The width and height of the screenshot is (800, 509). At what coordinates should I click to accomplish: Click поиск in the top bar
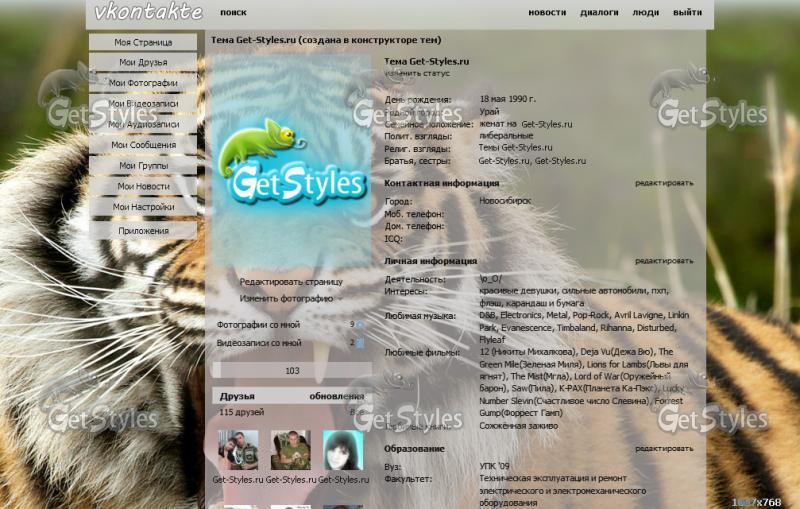tap(233, 13)
